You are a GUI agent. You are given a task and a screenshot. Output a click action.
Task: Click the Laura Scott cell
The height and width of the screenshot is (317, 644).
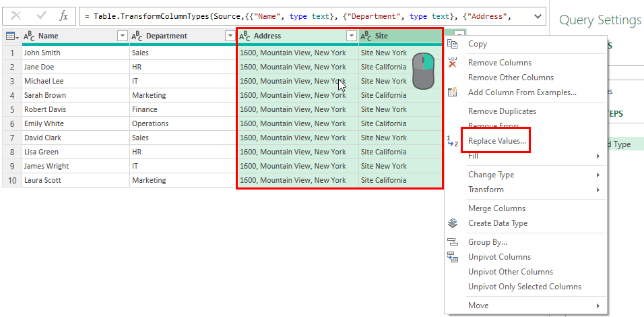[x=75, y=181]
